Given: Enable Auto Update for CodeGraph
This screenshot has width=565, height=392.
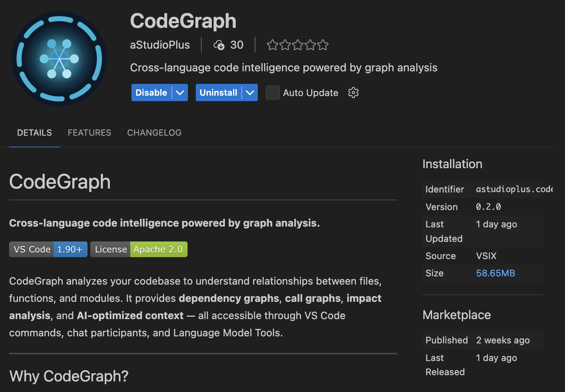Looking at the screenshot, I should coord(272,93).
